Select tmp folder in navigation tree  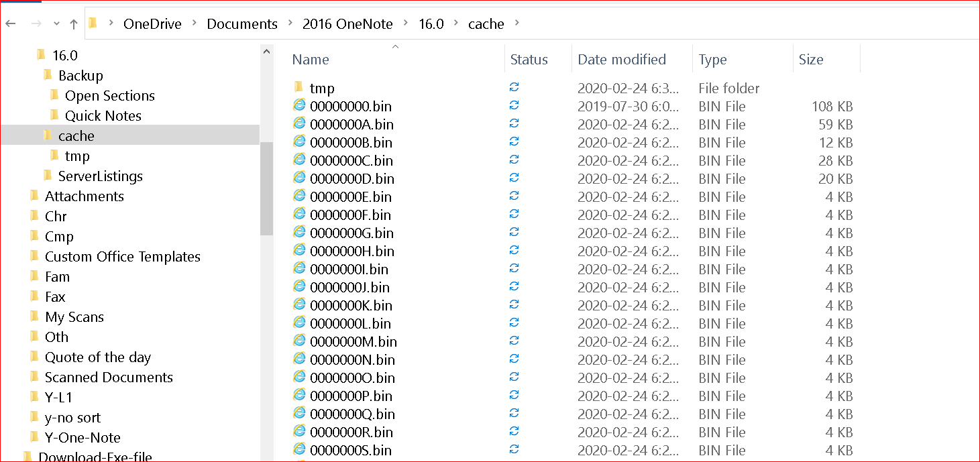pyautogui.click(x=77, y=156)
